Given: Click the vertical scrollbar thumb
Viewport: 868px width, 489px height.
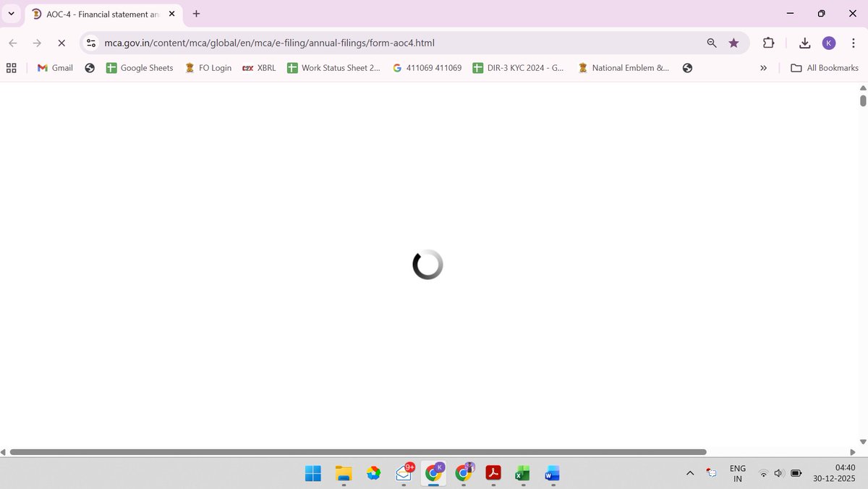Looking at the screenshot, I should (863, 101).
